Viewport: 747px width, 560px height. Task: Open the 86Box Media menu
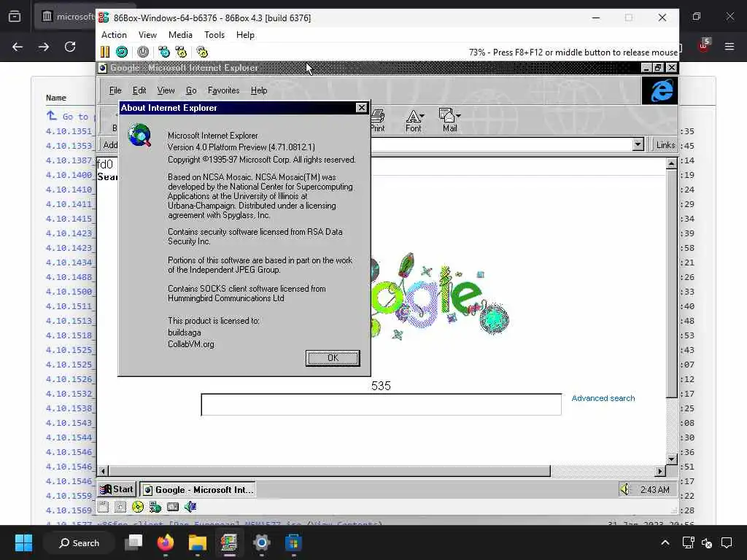coord(180,35)
